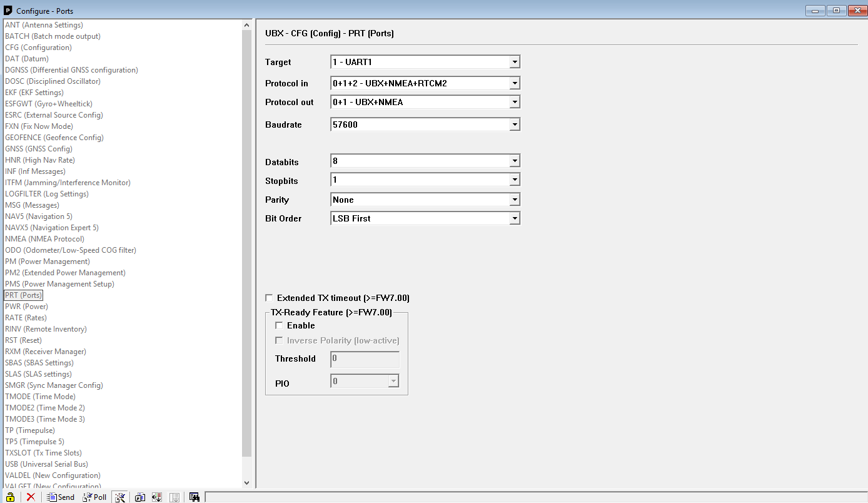Click the yellow padlock lock icon
The image size is (868, 503).
tap(11, 497)
